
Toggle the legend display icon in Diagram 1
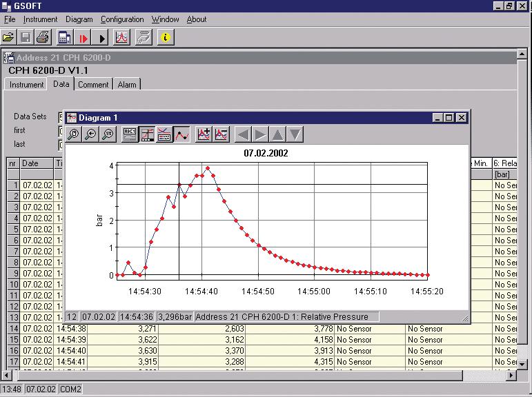[164, 134]
